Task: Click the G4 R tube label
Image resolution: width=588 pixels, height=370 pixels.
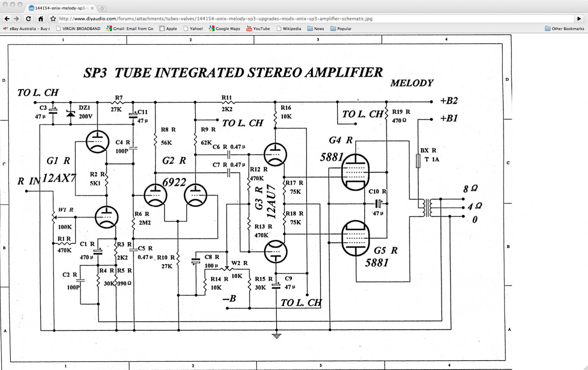Action: tap(341, 140)
